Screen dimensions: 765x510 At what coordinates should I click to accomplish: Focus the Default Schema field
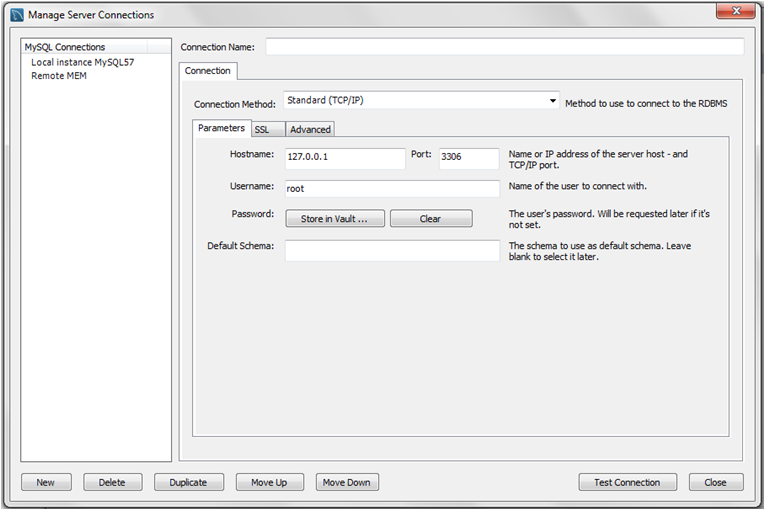pyautogui.click(x=391, y=250)
